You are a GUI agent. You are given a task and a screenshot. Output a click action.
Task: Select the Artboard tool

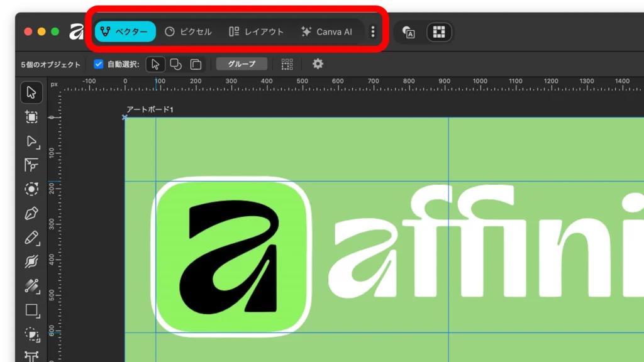pos(30,117)
